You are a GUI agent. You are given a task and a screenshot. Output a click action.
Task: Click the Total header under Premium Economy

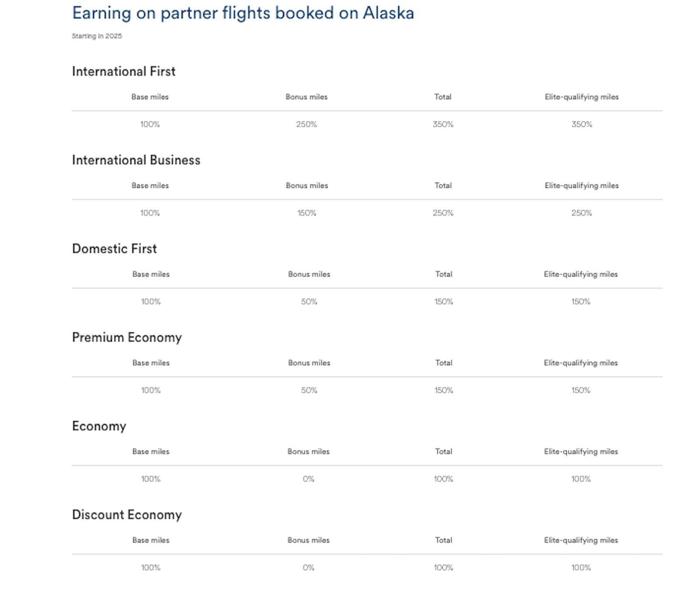pos(444,363)
